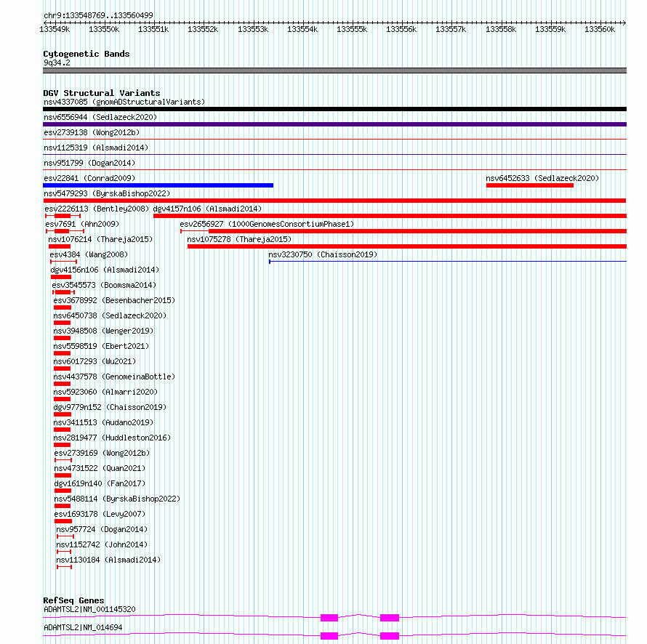Open variant nsv6017293 (Wu2021)
The image size is (647, 644).
95,361
